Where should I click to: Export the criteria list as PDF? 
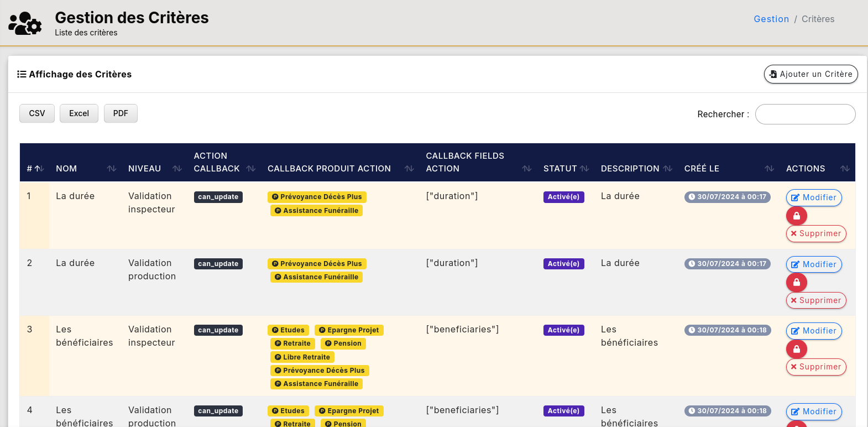[121, 113]
